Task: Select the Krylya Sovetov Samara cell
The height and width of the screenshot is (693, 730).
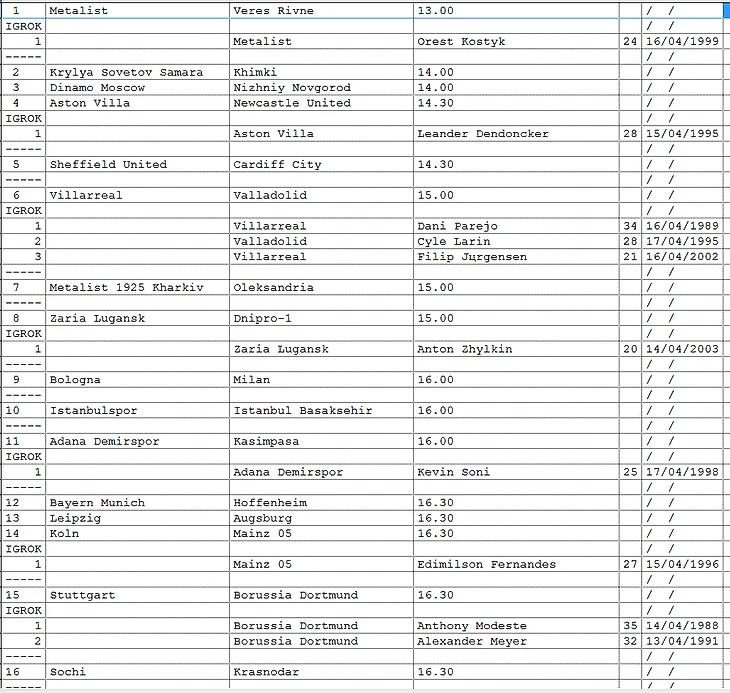Action: click(137, 72)
